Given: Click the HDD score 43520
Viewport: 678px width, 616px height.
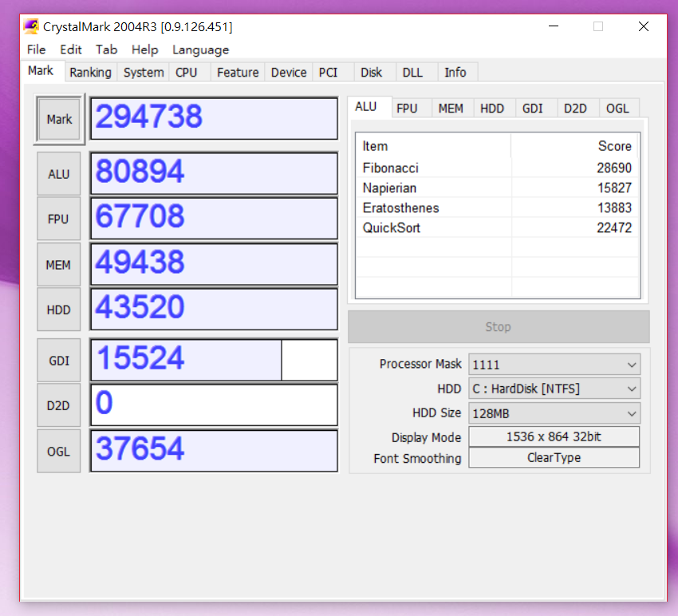Looking at the screenshot, I should pos(214,309).
